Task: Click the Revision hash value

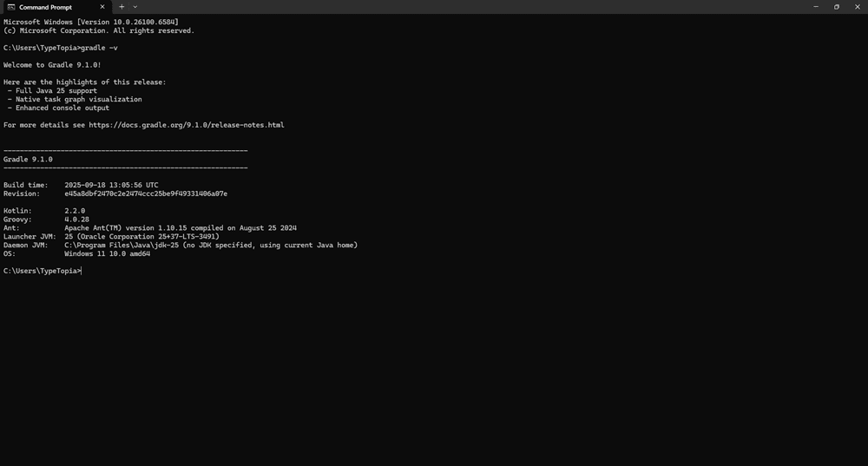Action: coord(146,194)
